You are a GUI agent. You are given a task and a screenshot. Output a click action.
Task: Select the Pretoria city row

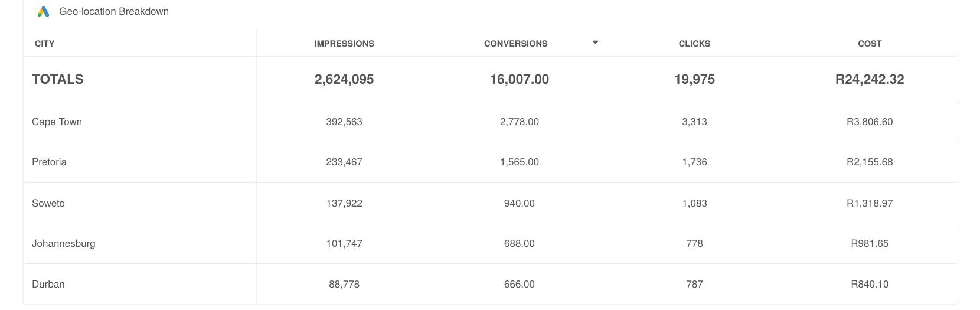[490, 162]
